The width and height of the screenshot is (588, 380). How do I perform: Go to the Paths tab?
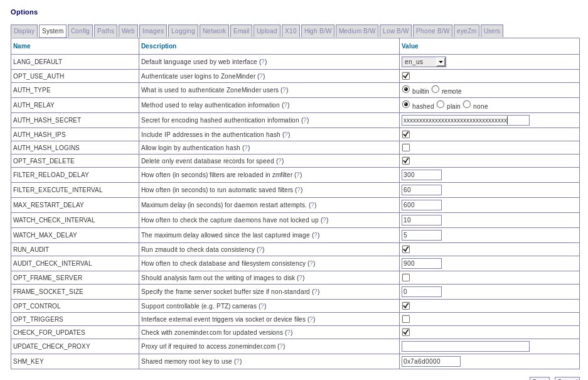click(106, 31)
